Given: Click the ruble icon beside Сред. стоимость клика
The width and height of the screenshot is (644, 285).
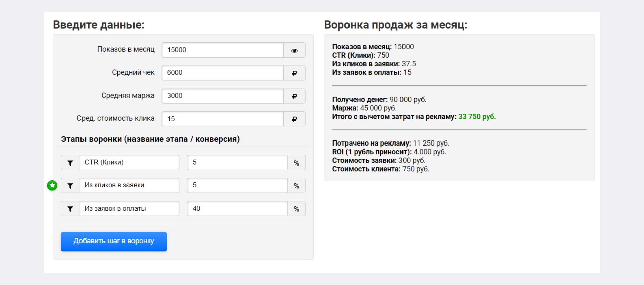Looking at the screenshot, I should 294,119.
